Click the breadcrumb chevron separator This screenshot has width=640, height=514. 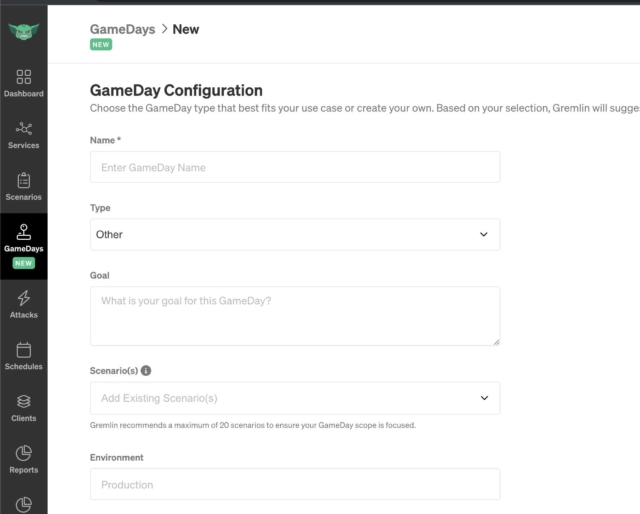(164, 29)
